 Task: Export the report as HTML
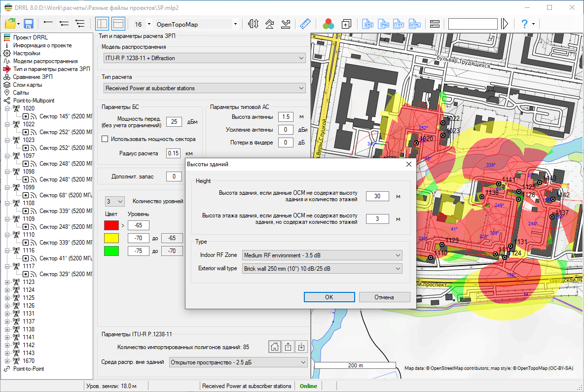tap(415, 24)
